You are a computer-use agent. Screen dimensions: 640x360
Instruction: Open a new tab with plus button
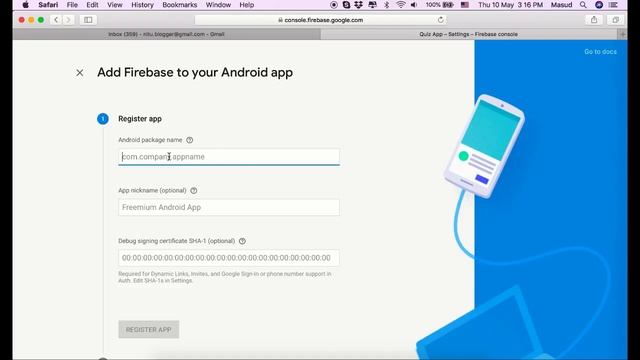(x=623, y=34)
